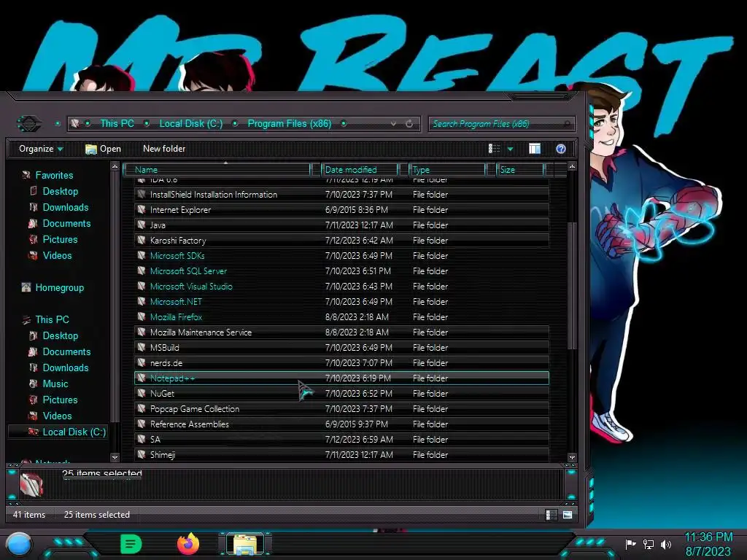Select Local Disk (C:) breadcrumb segment
Image resolution: width=747 pixels, height=560 pixels.
tap(190, 123)
